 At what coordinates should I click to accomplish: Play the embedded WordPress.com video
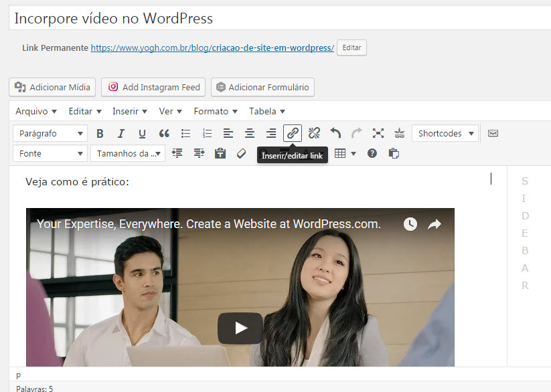[240, 328]
